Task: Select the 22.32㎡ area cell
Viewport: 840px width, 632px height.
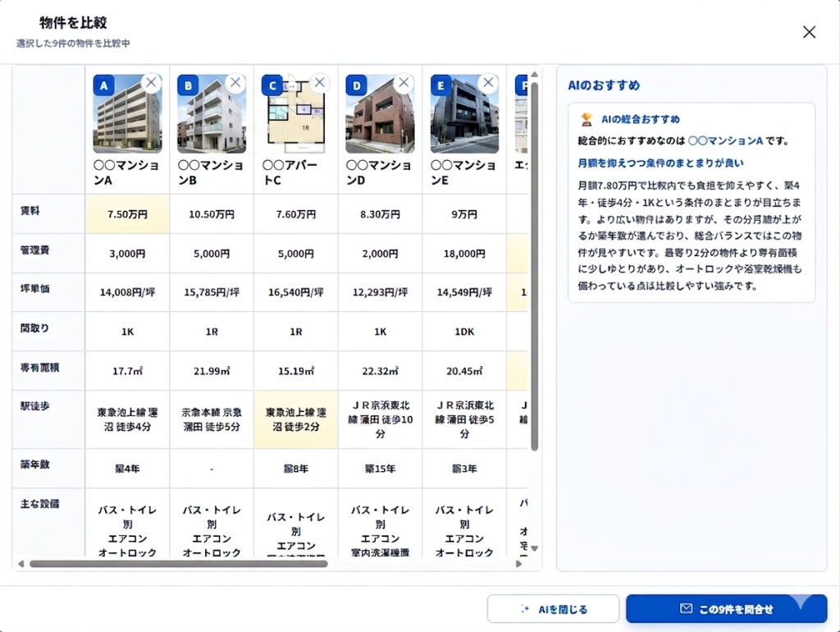Action: 380,370
